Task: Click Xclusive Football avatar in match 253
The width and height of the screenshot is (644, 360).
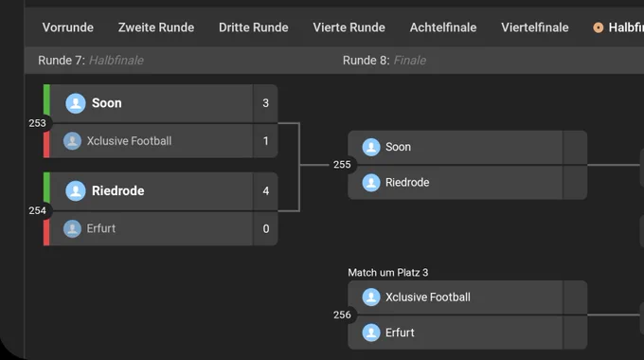Action: (x=72, y=141)
